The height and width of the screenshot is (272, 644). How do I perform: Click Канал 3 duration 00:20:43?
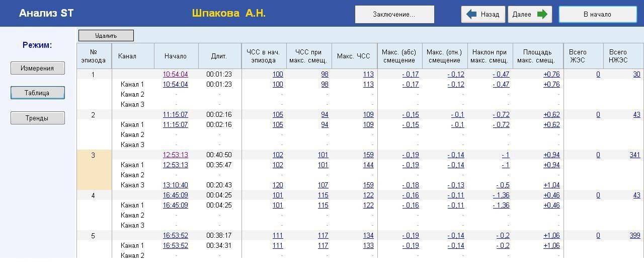(219, 185)
